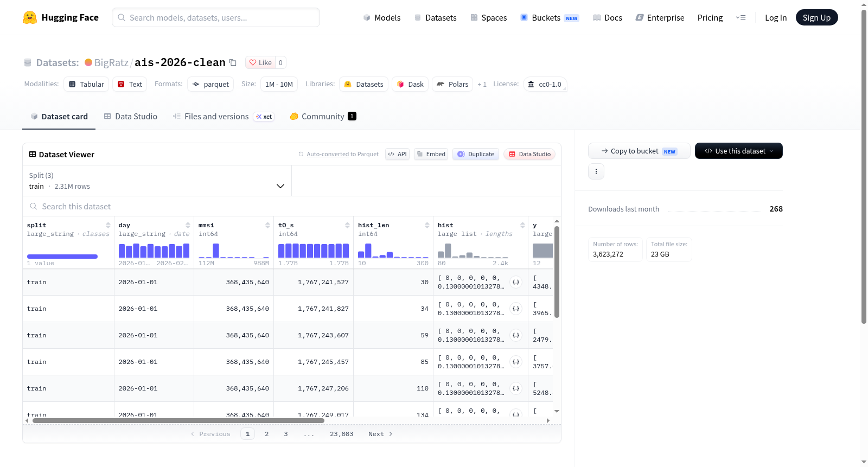The image size is (868, 467).
Task: Open the three-dot more options menu
Action: coord(596,171)
